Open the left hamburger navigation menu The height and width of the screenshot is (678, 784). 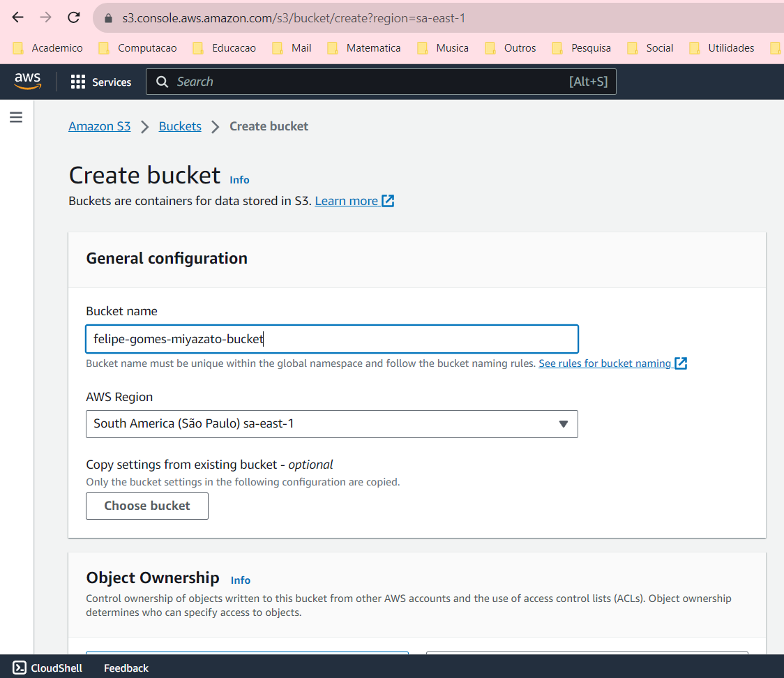point(16,117)
